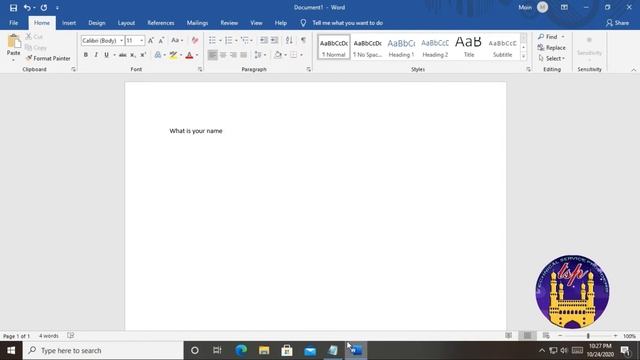Toggle show paragraph marks

(303, 40)
